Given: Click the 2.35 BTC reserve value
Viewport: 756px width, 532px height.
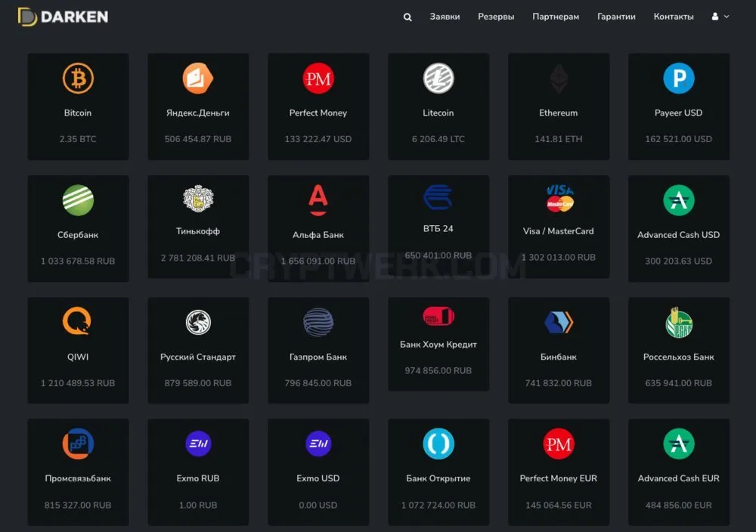Looking at the screenshot, I should point(78,139).
